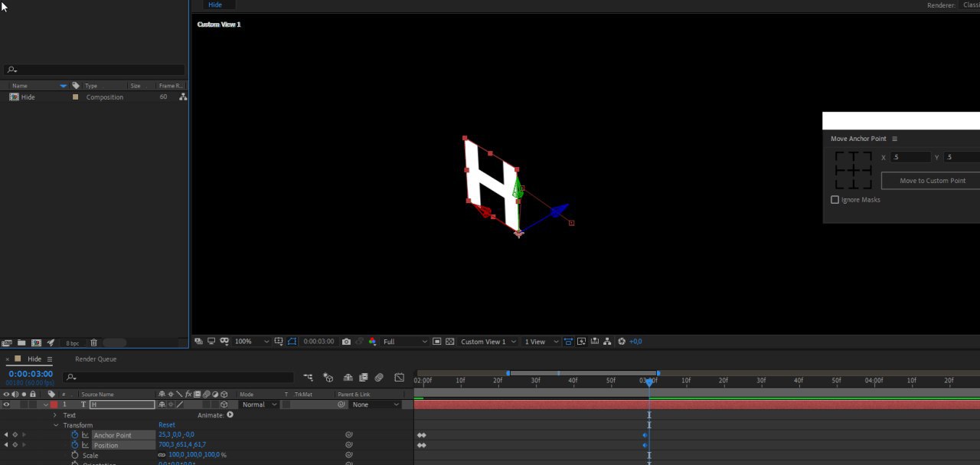Switch to the Render Queue tab

[x=96, y=359]
